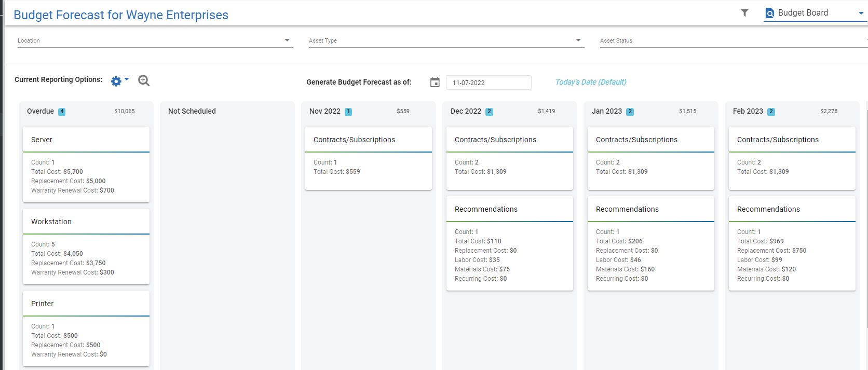Open Feb 2023 Recommendations card
The height and width of the screenshot is (370, 868).
coord(792,243)
